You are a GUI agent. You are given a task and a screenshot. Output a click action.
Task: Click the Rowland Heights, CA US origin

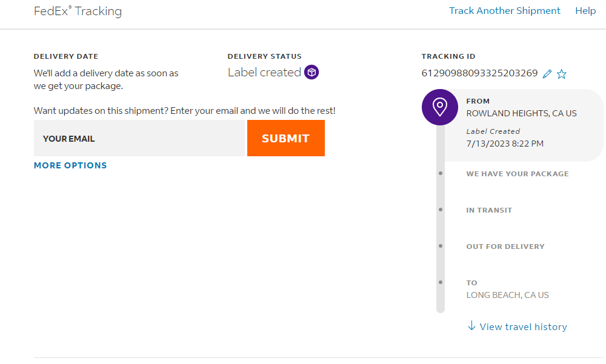click(521, 113)
